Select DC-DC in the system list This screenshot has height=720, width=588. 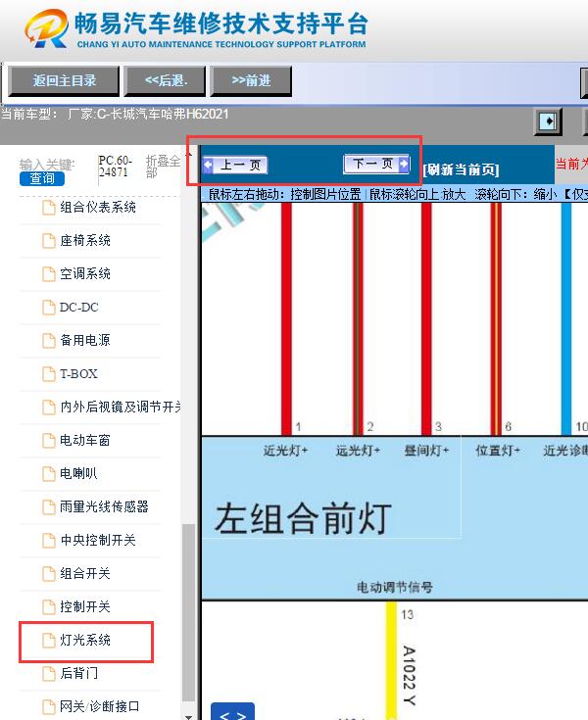(79, 308)
